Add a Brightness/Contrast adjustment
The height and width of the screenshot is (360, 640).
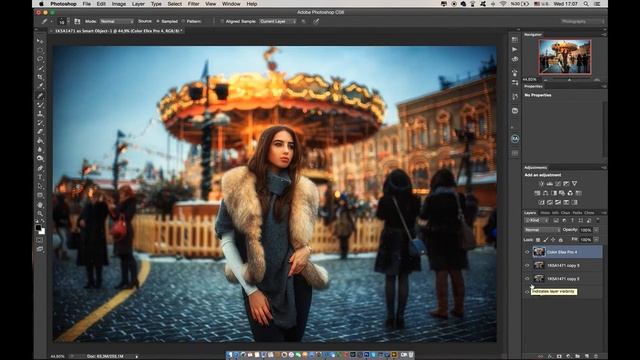(541, 184)
